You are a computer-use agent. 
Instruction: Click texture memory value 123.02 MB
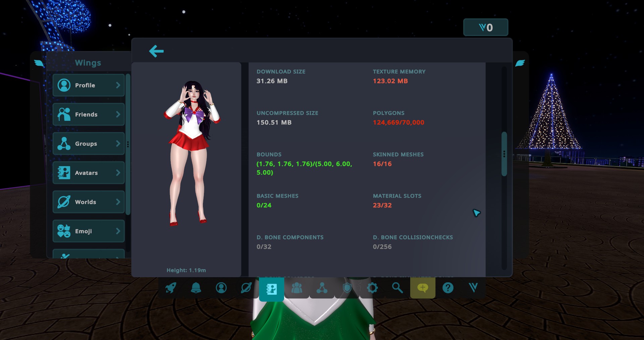click(390, 81)
